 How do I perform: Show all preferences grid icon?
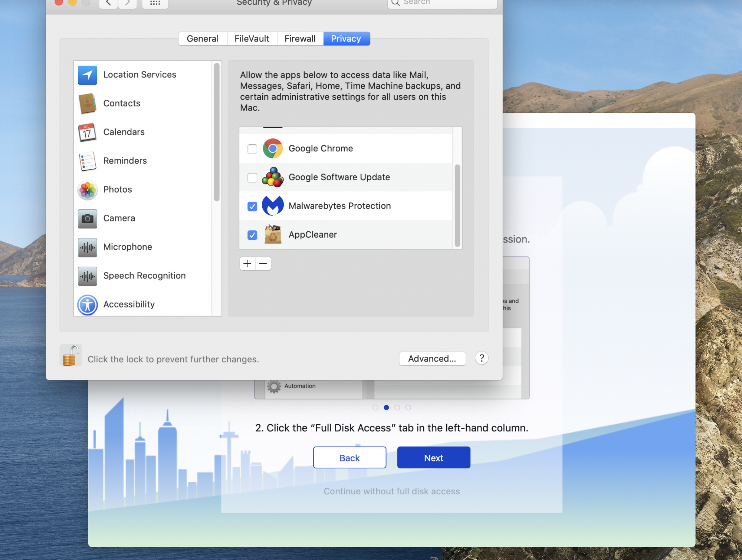tap(155, 3)
